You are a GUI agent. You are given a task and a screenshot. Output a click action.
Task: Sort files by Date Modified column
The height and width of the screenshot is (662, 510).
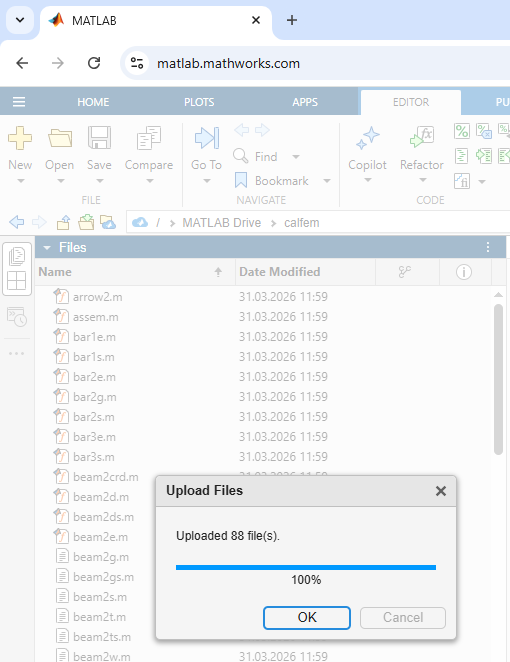click(x=305, y=272)
